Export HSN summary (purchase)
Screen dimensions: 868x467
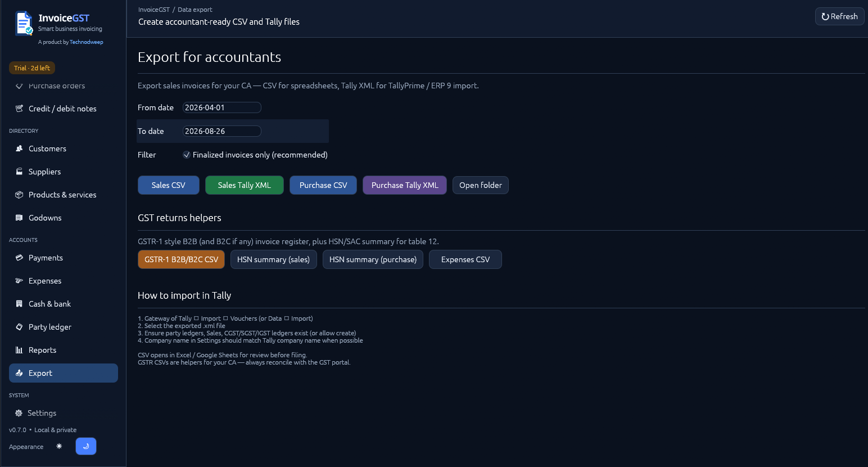click(373, 259)
